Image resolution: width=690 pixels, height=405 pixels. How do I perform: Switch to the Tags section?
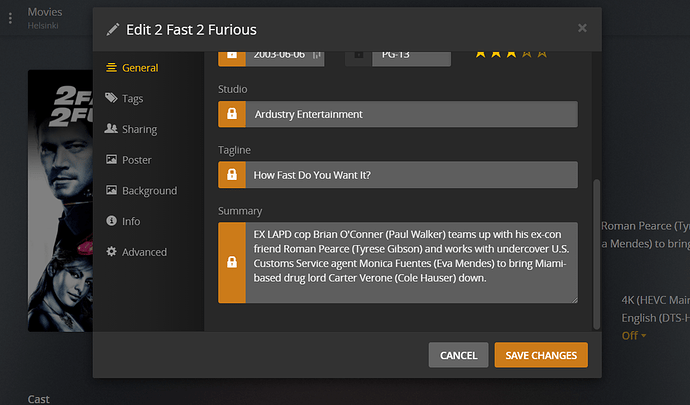tap(133, 99)
